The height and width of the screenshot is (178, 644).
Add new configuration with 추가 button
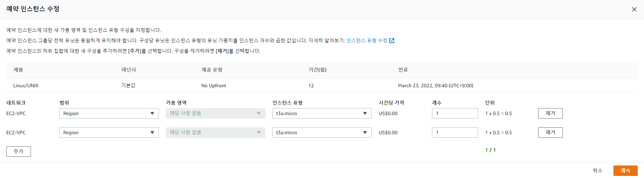coord(18,152)
